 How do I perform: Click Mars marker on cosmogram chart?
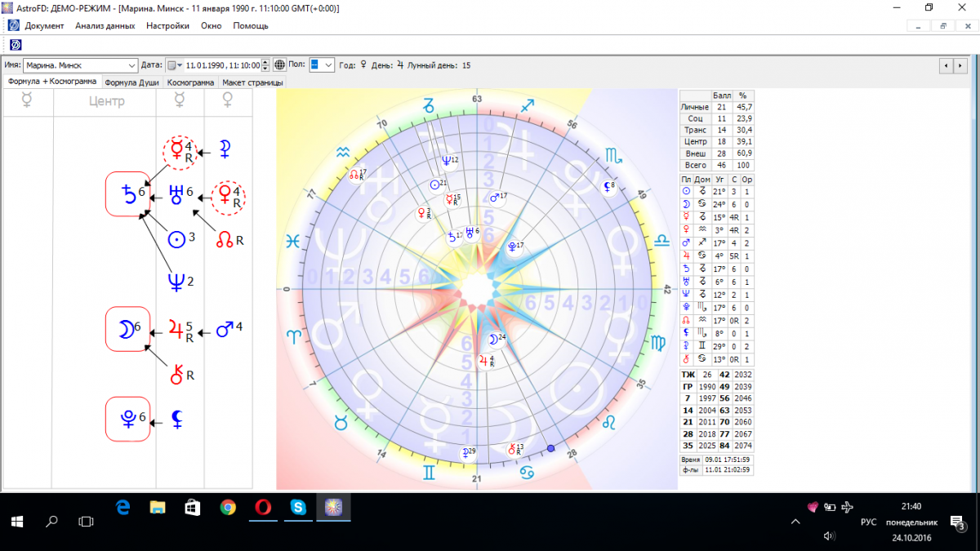(x=494, y=198)
